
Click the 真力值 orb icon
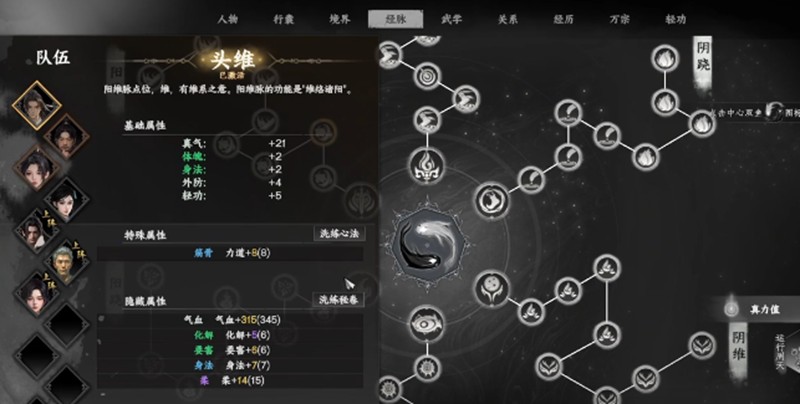[x=731, y=309]
